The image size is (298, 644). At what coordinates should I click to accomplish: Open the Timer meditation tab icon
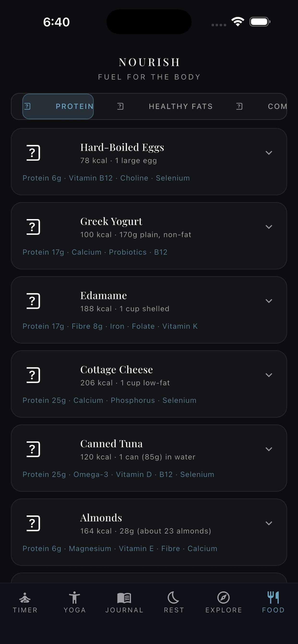(25, 598)
